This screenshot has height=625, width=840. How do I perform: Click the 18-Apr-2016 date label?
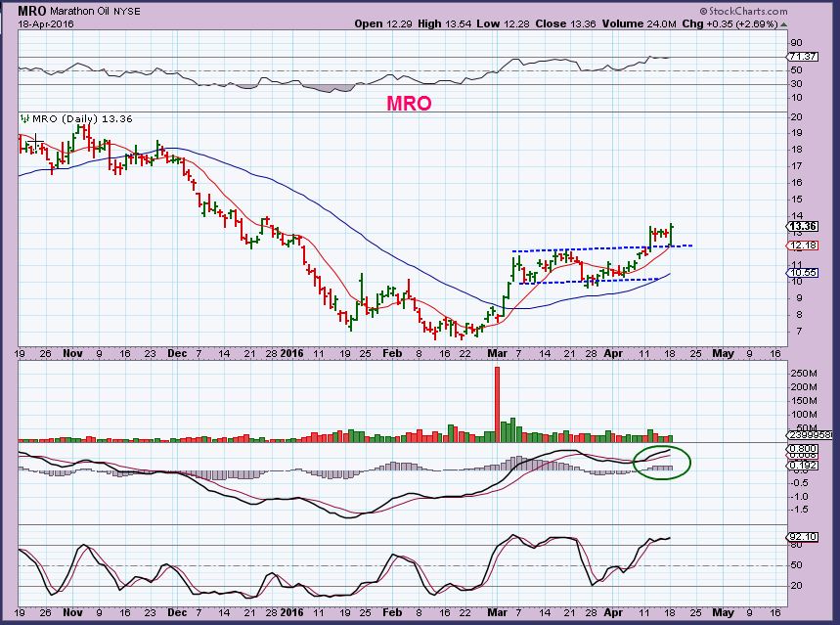pos(46,24)
